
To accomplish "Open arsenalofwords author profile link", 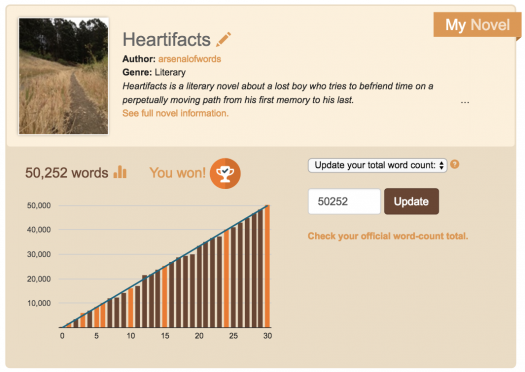I will (x=190, y=59).
